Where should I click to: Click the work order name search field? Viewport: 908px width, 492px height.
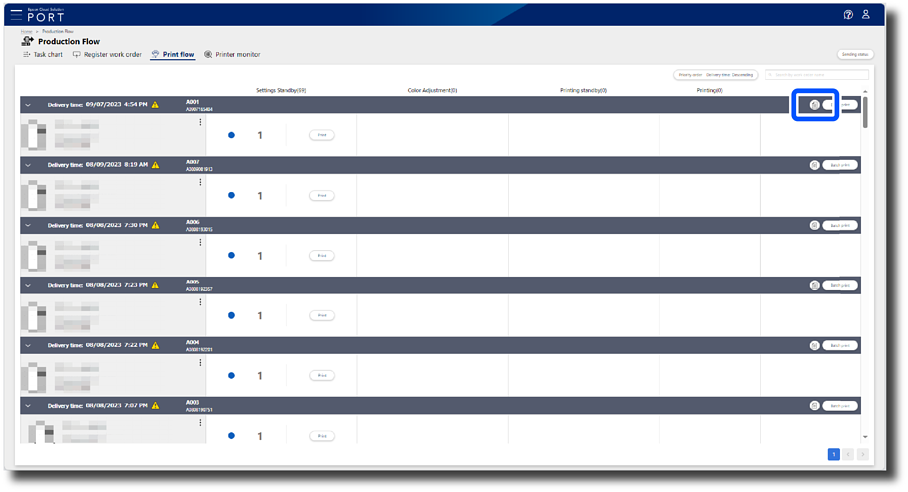tap(817, 75)
